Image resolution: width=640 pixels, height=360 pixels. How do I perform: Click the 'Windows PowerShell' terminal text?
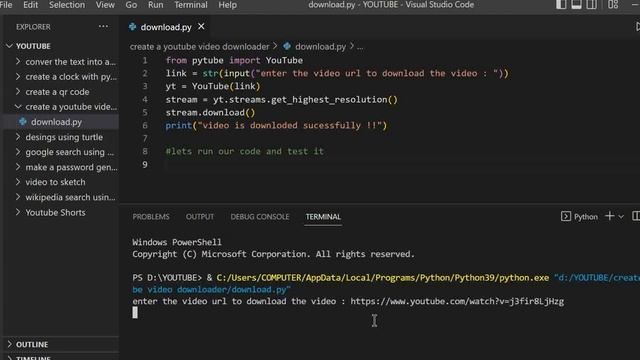pyautogui.click(x=177, y=242)
